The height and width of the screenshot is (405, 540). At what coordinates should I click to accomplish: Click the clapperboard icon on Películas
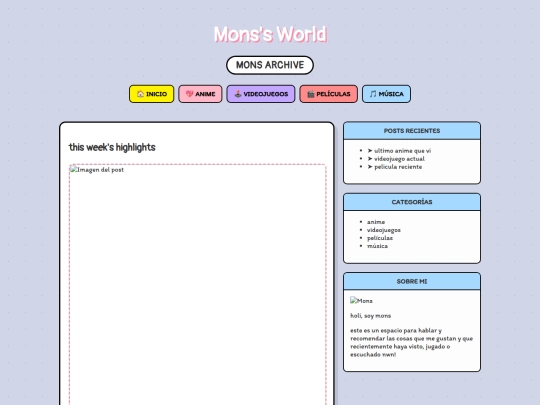[x=311, y=94]
